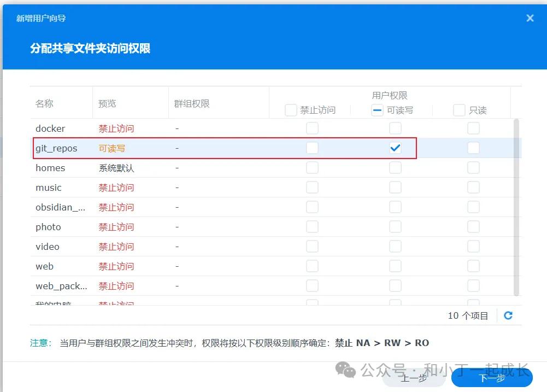Check 禁止访问 for the music folder
This screenshot has height=392, width=547.
(312, 188)
